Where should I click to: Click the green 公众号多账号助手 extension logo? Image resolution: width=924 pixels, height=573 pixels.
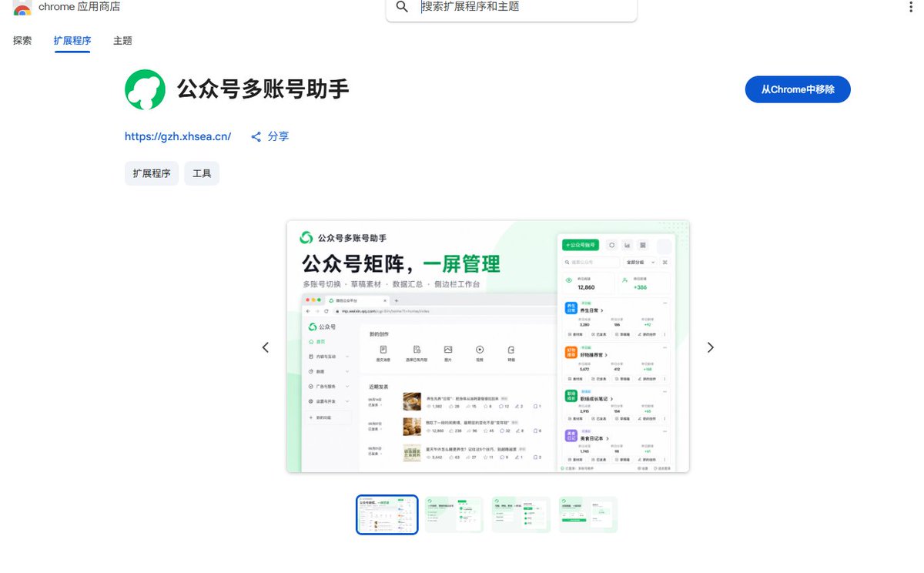[x=145, y=89]
